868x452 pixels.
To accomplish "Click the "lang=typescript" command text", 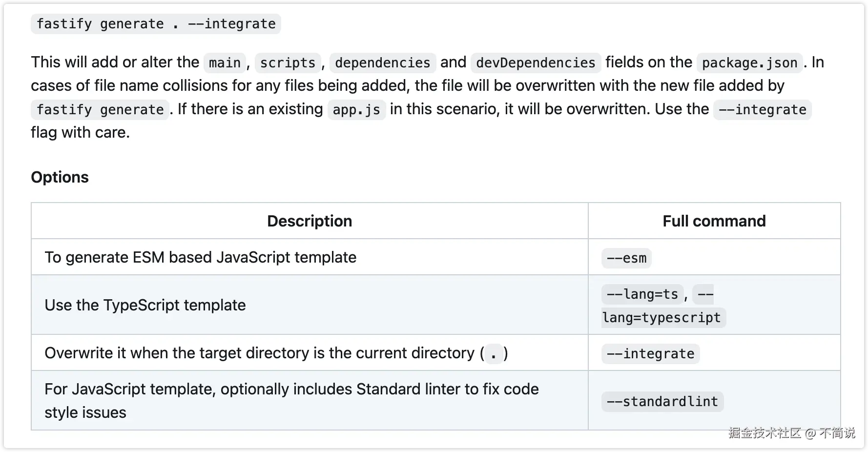I will click(661, 318).
